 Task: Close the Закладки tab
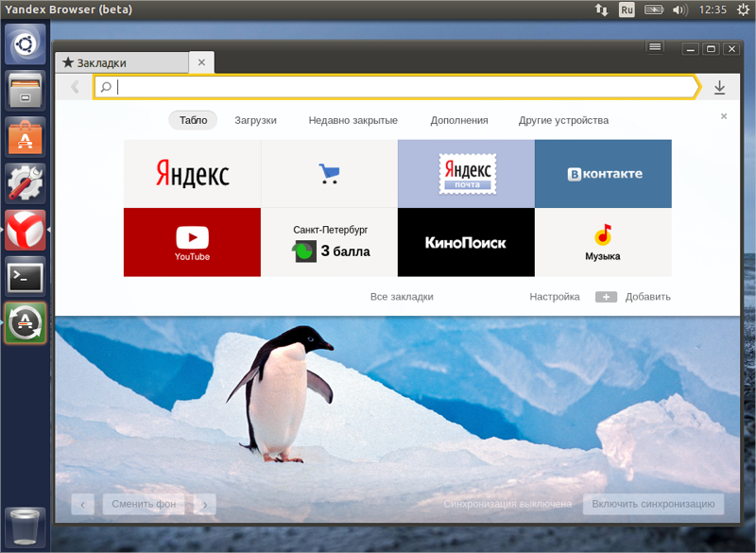coord(201,62)
